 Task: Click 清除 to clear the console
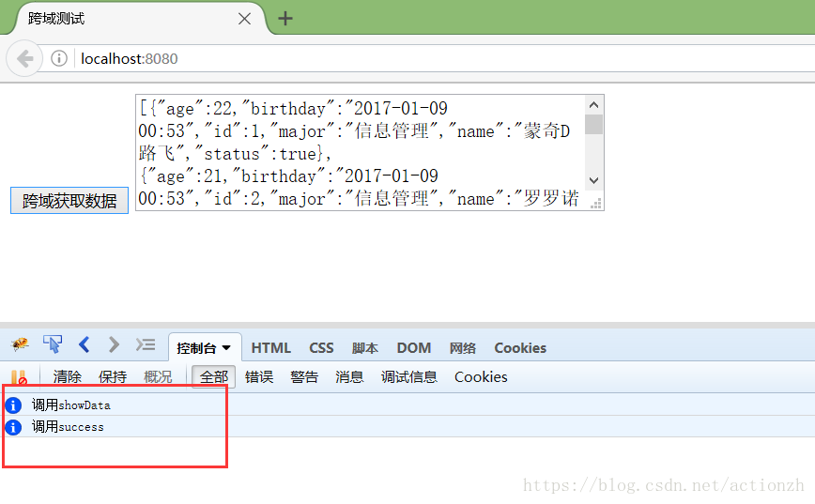(67, 376)
